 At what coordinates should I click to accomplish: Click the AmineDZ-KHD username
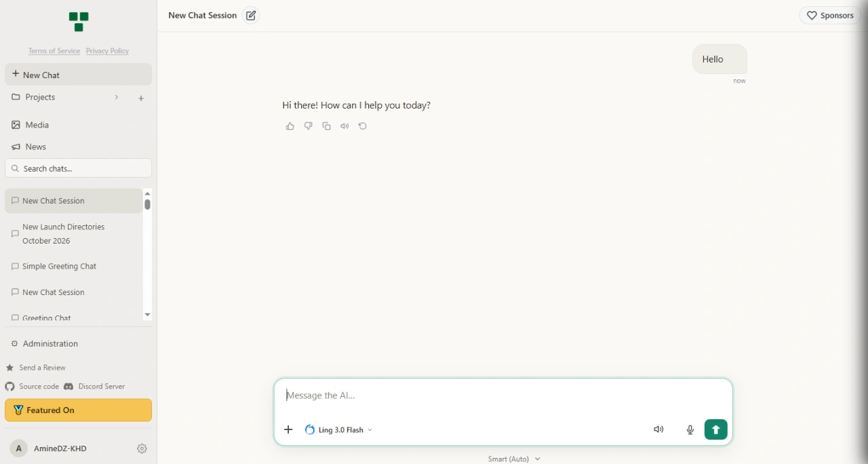click(x=60, y=448)
